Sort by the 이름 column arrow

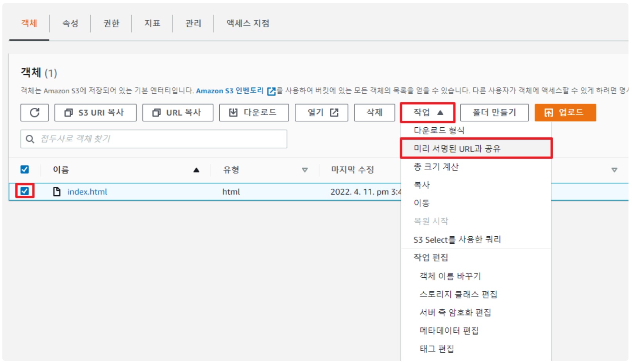(x=196, y=170)
